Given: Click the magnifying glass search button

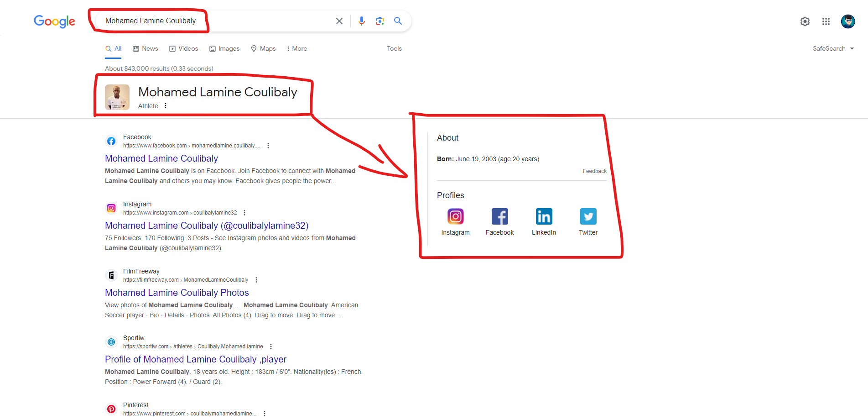Looking at the screenshot, I should (398, 21).
